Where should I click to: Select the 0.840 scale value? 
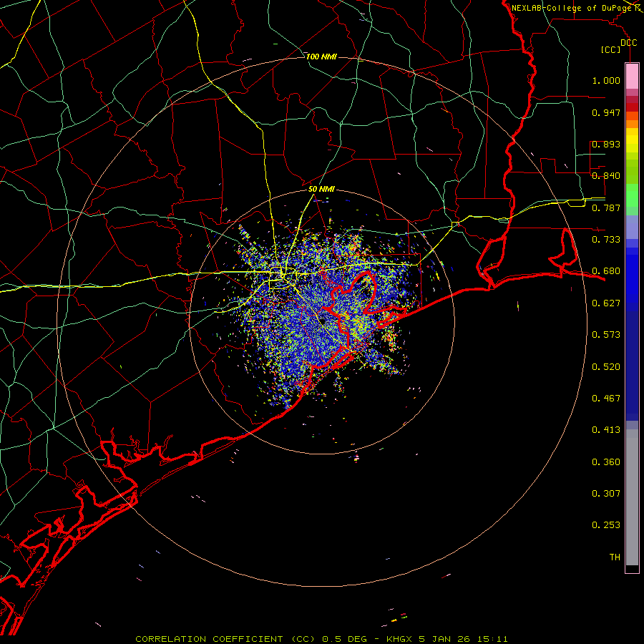(x=606, y=176)
